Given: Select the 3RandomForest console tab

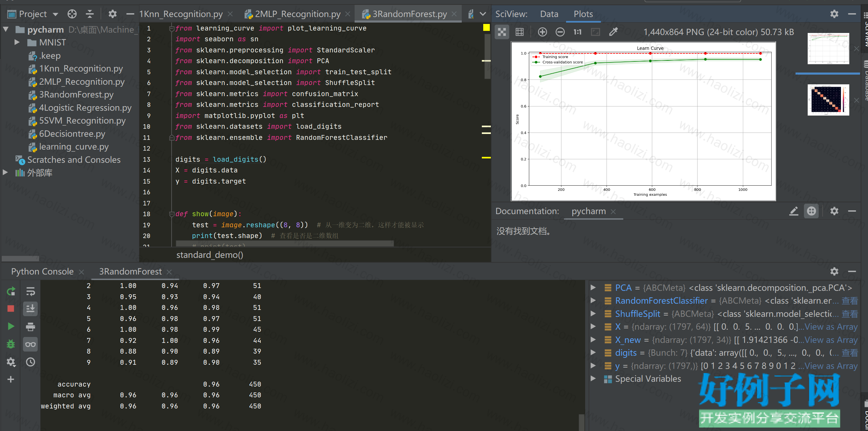Looking at the screenshot, I should (130, 271).
